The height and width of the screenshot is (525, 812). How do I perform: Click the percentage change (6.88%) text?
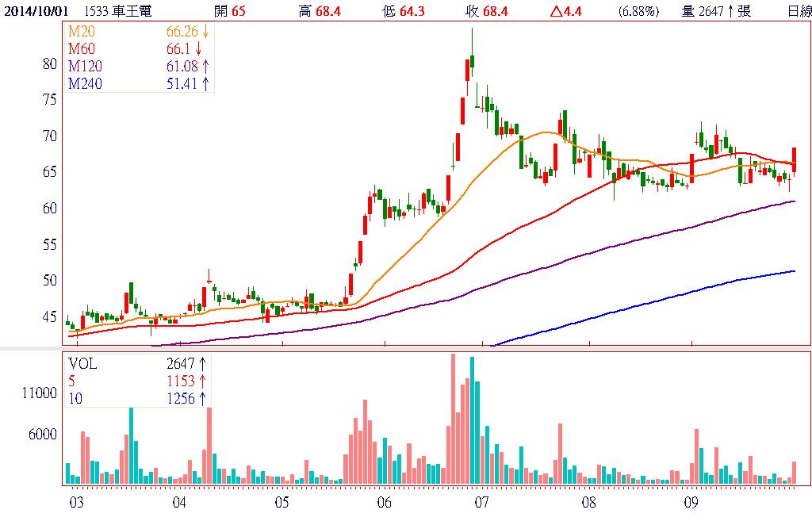pyautogui.click(x=637, y=10)
